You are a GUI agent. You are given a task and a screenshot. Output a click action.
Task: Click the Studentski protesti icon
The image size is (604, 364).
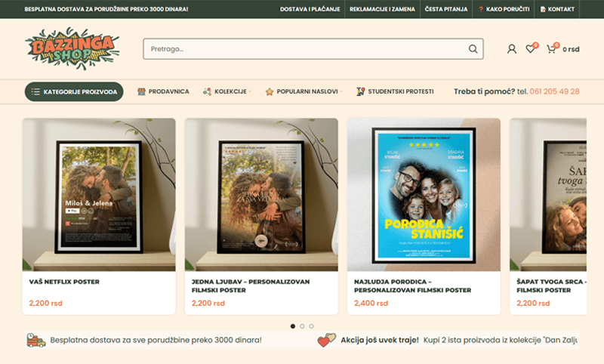click(361, 91)
